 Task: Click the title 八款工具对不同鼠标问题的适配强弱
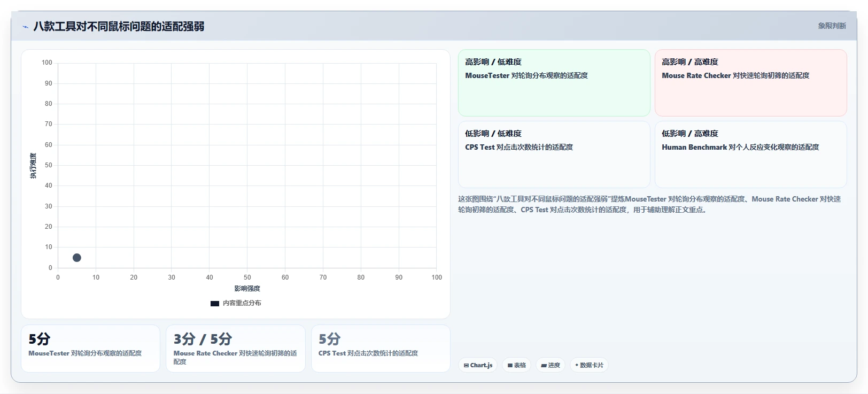pyautogui.click(x=119, y=27)
